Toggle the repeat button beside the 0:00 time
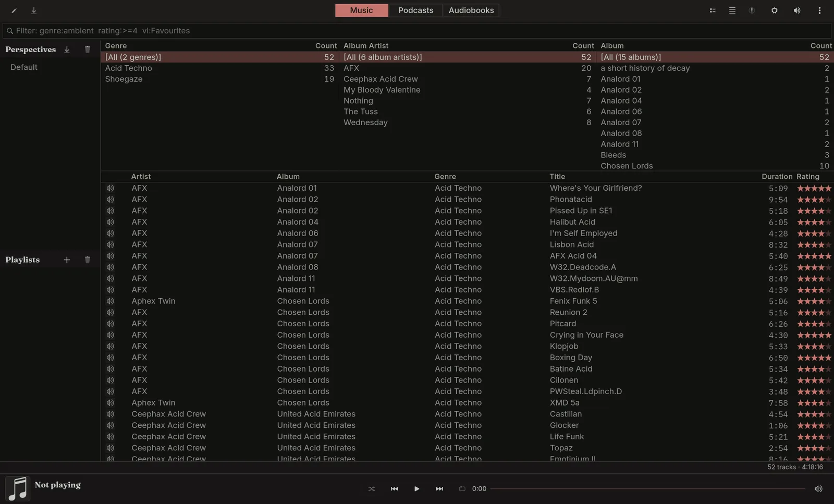The height and width of the screenshot is (504, 834). [x=462, y=489]
